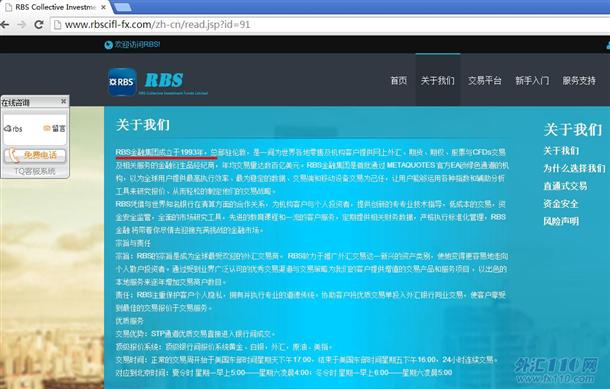Screen dimensions: 610x389
Task: Open sidebar link 风险声明
Action: (561, 221)
